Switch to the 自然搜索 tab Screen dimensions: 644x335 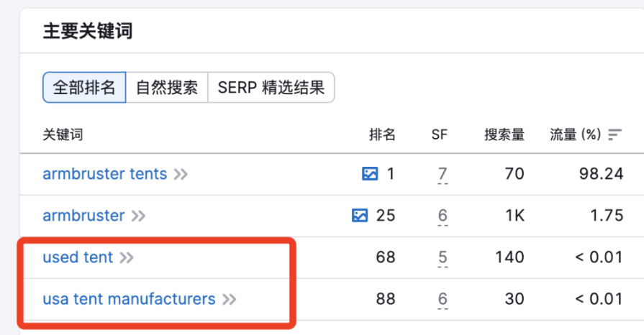point(167,88)
